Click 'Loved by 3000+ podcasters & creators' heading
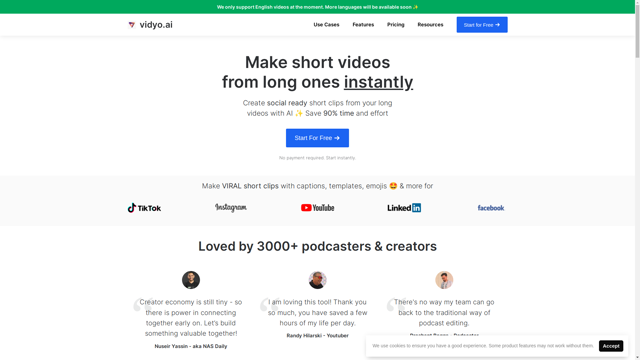This screenshot has height=360, width=640. click(318, 247)
